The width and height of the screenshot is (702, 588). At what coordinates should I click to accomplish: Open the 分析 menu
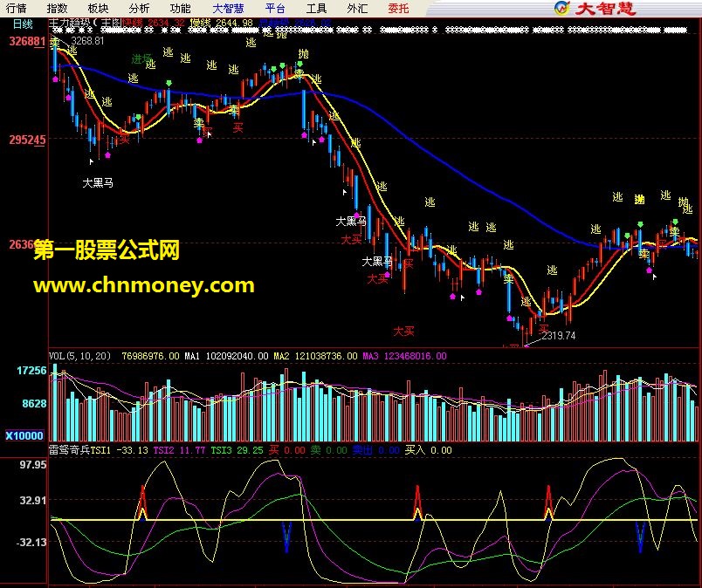tap(139, 8)
